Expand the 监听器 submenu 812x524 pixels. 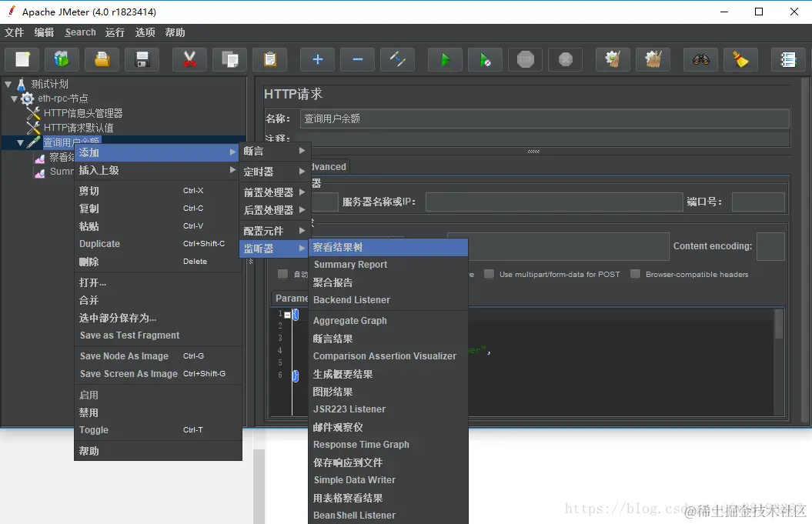tap(275, 248)
